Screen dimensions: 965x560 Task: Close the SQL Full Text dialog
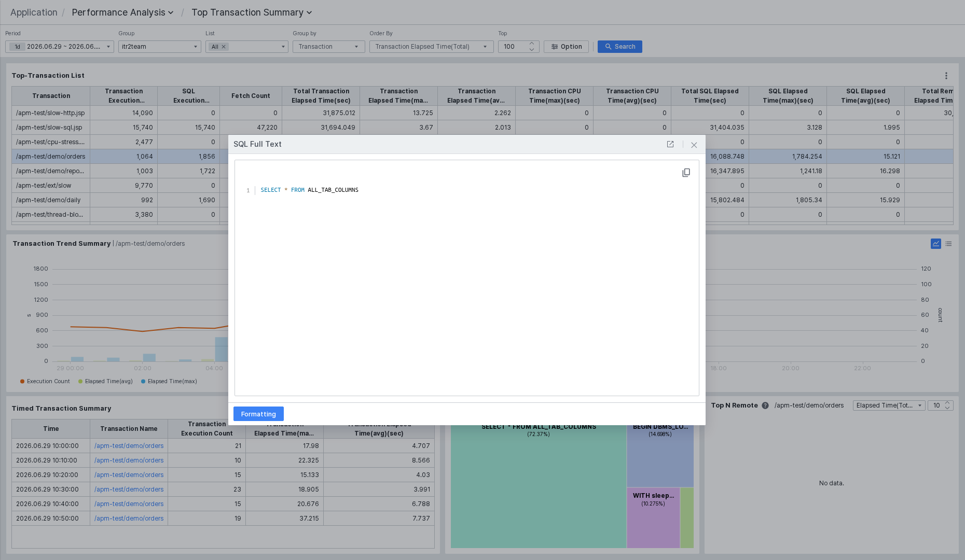(x=694, y=145)
